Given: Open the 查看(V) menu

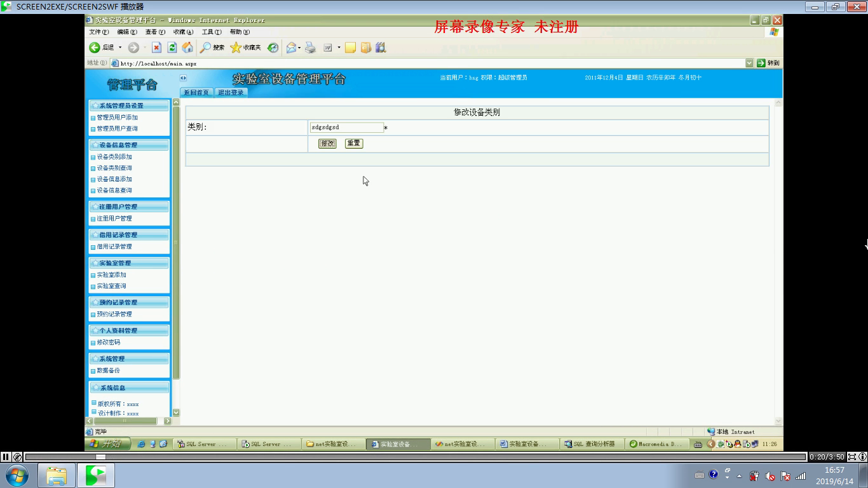Looking at the screenshot, I should [x=155, y=32].
